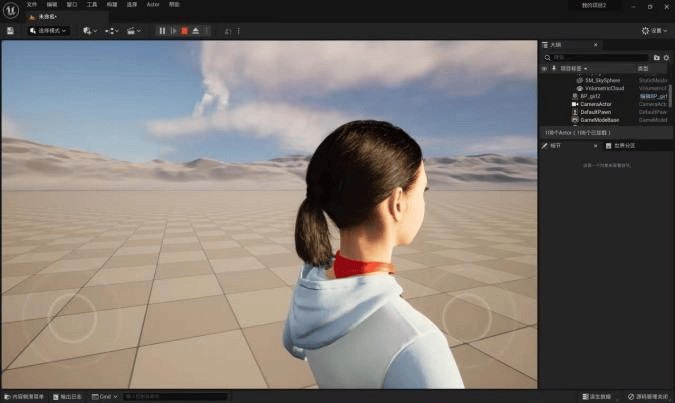
Task: Click the eject from player icon
Action: (x=196, y=31)
